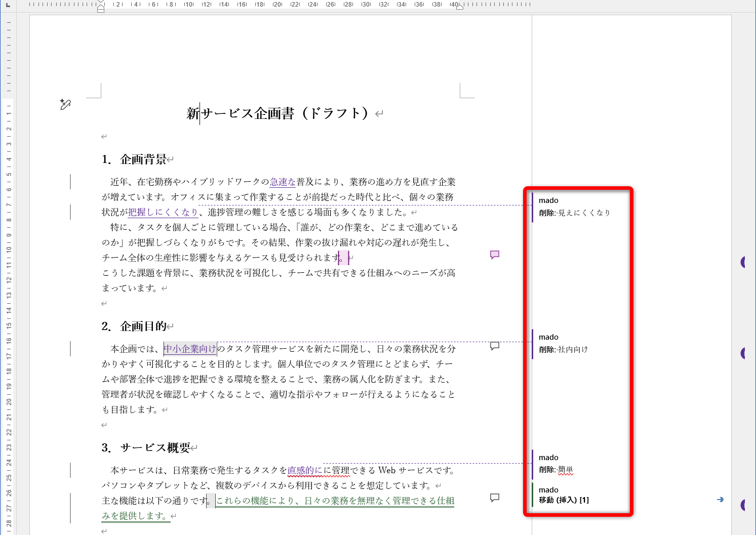The width and height of the screenshot is (756, 535).
Task: Select the underlined text 中小企業向け
Action: click(x=189, y=348)
